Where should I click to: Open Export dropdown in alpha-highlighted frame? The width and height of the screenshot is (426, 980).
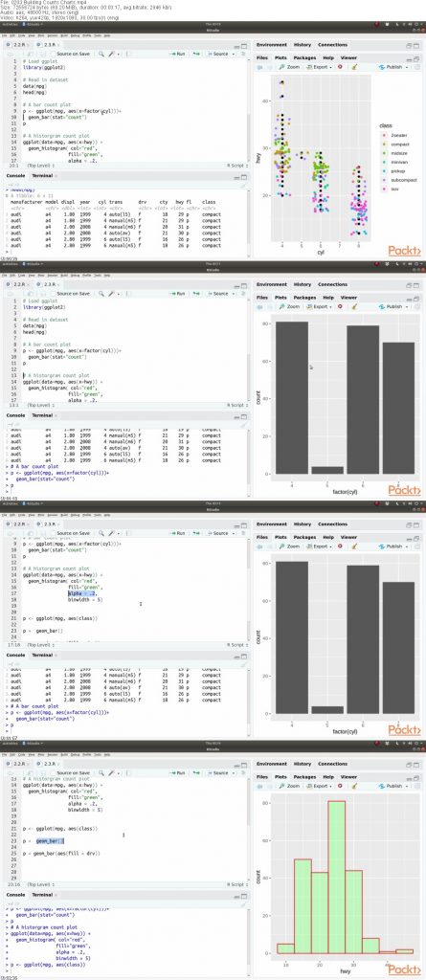[x=321, y=546]
